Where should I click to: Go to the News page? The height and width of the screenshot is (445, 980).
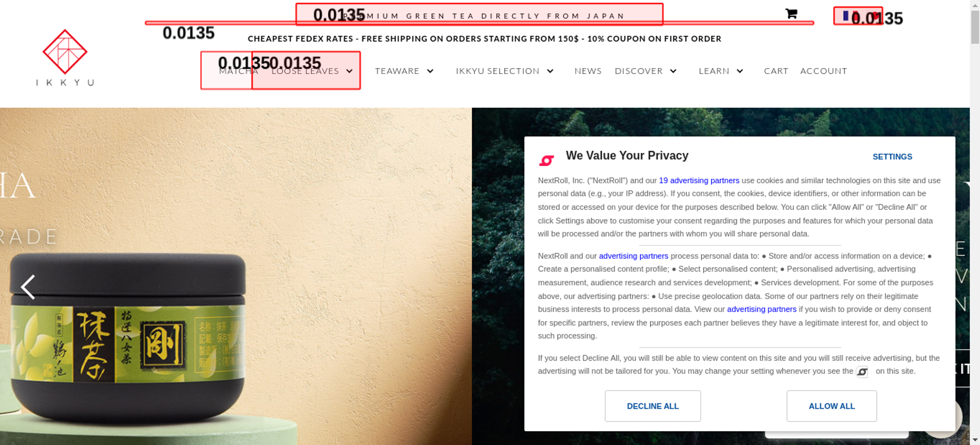pos(588,71)
